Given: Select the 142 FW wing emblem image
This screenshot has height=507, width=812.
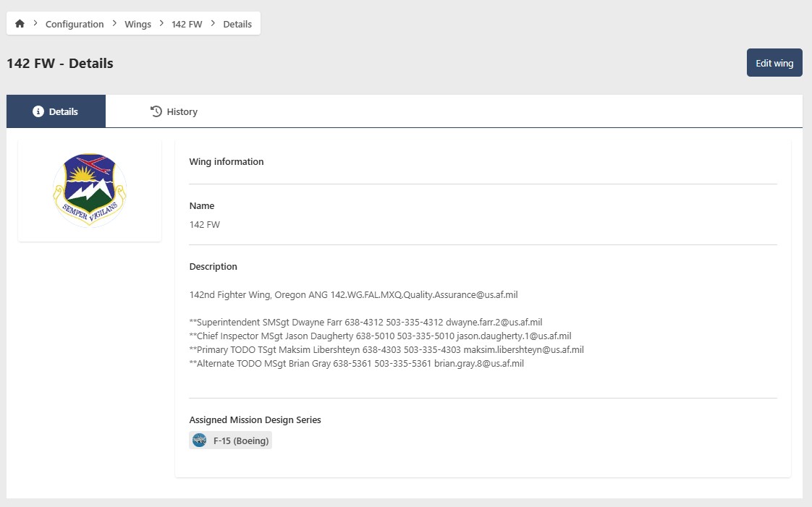Looking at the screenshot, I should pos(90,190).
